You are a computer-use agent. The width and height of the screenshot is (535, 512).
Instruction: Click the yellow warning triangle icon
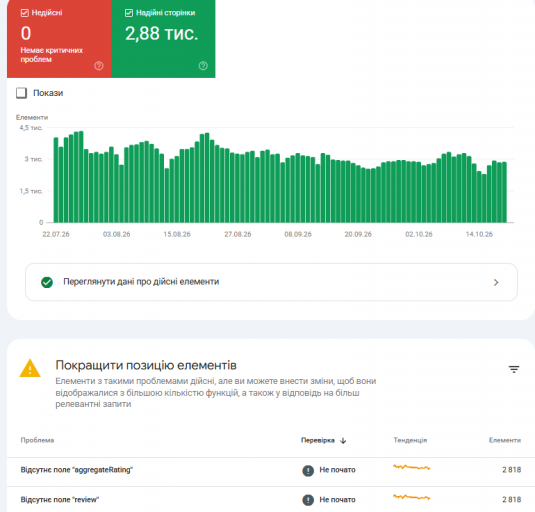tap(30, 368)
